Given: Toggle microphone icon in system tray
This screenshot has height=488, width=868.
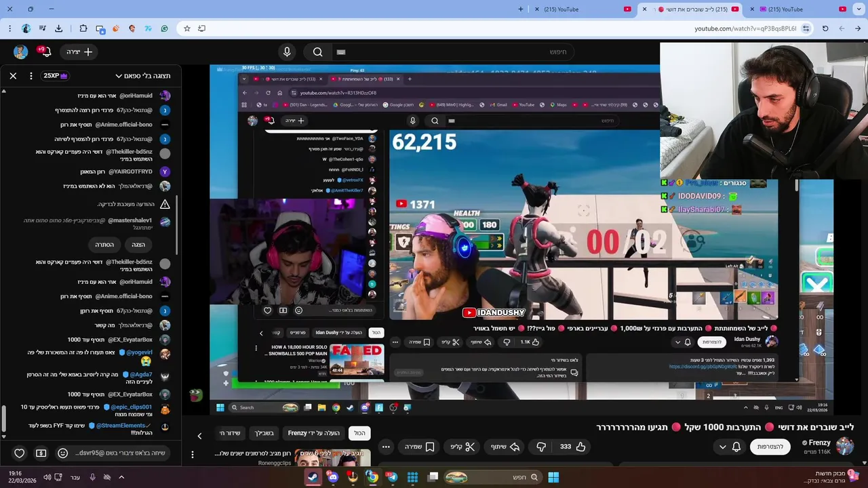Looking at the screenshot, I should [x=92, y=477].
